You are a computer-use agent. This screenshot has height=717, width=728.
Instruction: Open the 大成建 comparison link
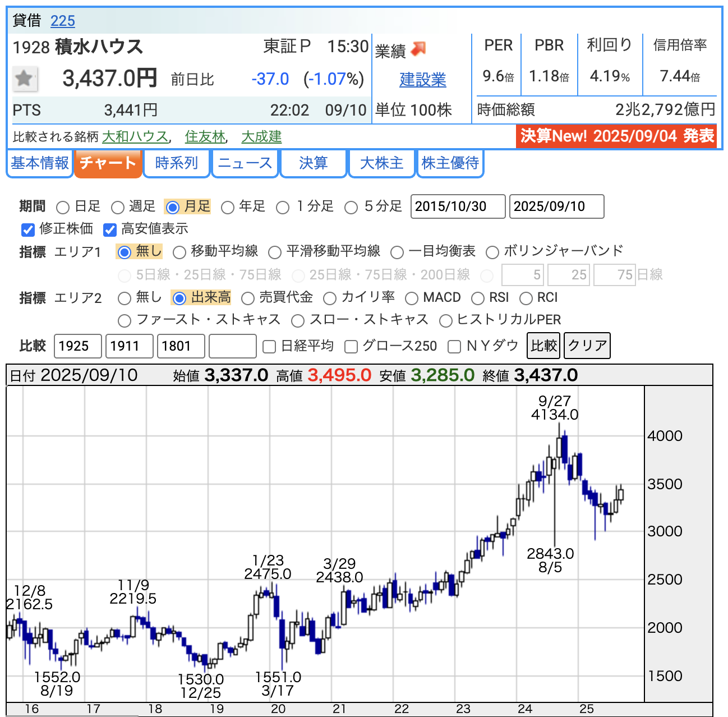[261, 136]
